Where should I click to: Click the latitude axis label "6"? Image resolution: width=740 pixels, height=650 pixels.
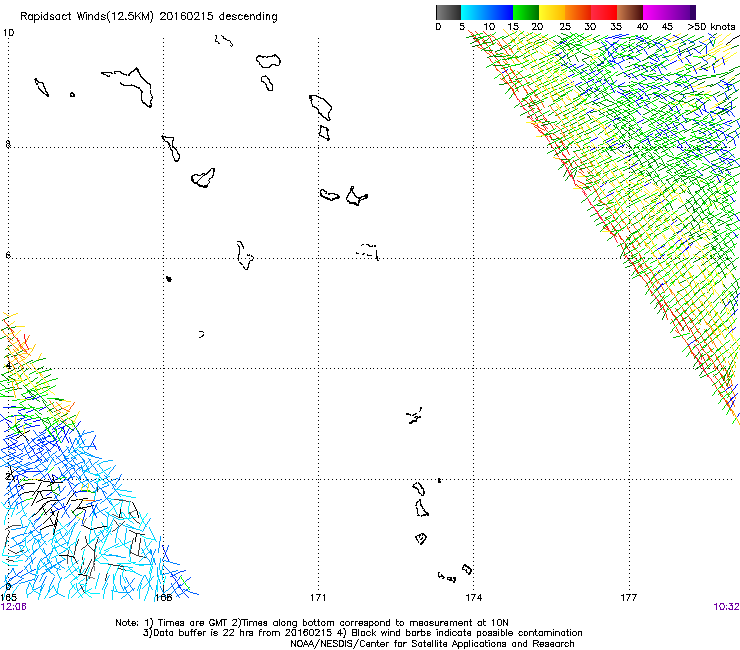[x=8, y=255]
